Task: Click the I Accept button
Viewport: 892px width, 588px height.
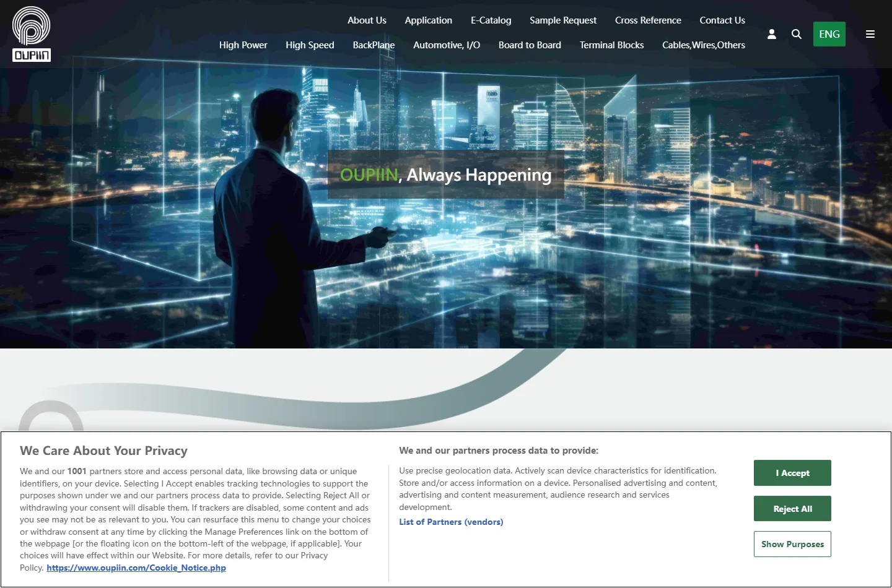Action: point(792,473)
